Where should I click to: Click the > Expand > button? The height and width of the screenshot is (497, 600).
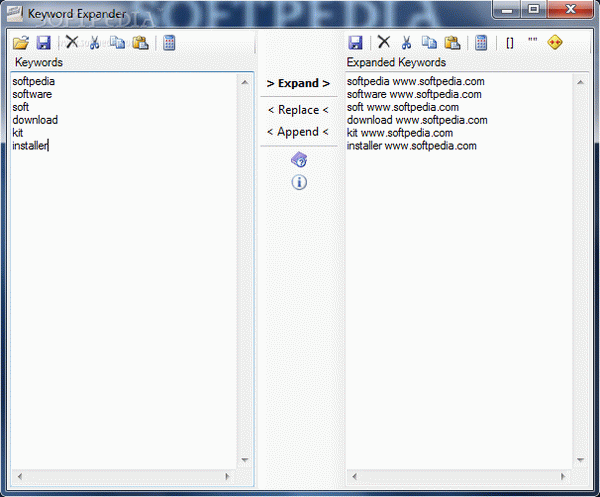[298, 83]
